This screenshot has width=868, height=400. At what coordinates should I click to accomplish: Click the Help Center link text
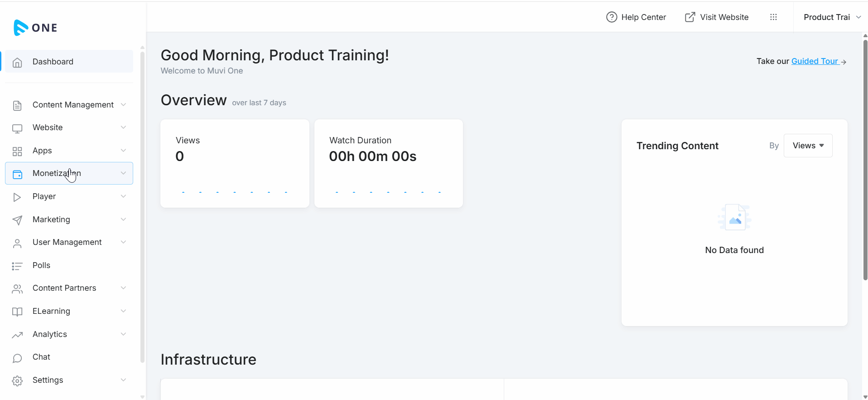coord(643,17)
